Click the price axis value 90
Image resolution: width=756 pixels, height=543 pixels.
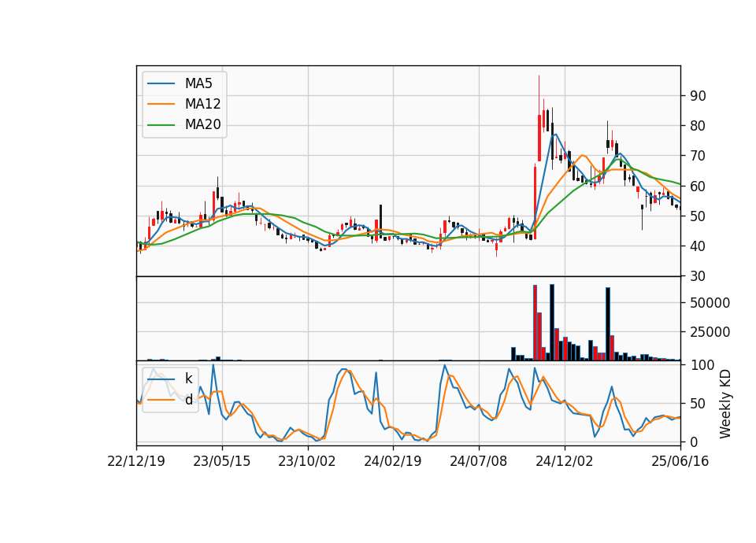point(698,96)
